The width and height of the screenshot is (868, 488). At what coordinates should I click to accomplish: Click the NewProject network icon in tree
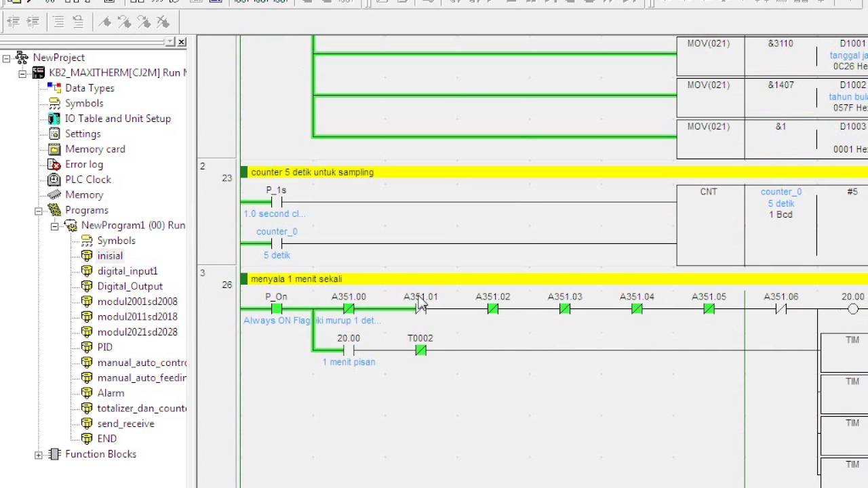(x=22, y=58)
